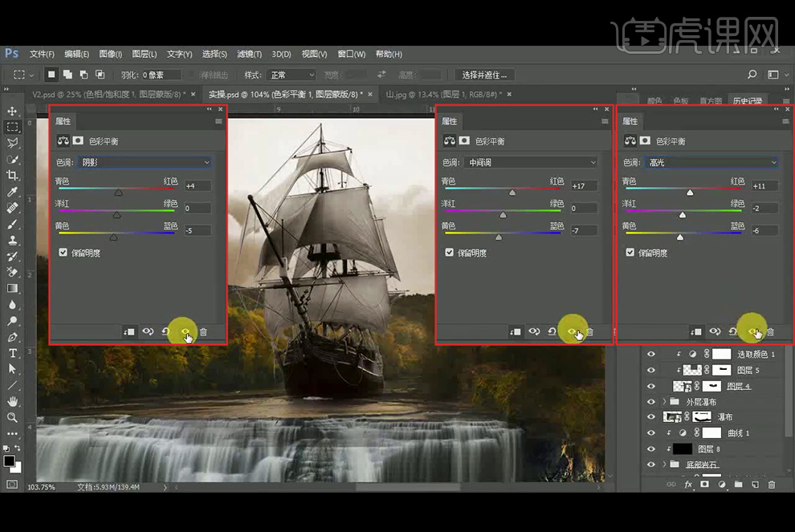Image resolution: width=795 pixels, height=532 pixels.
Task: Hide the 图层 4 layer
Action: [x=651, y=386]
